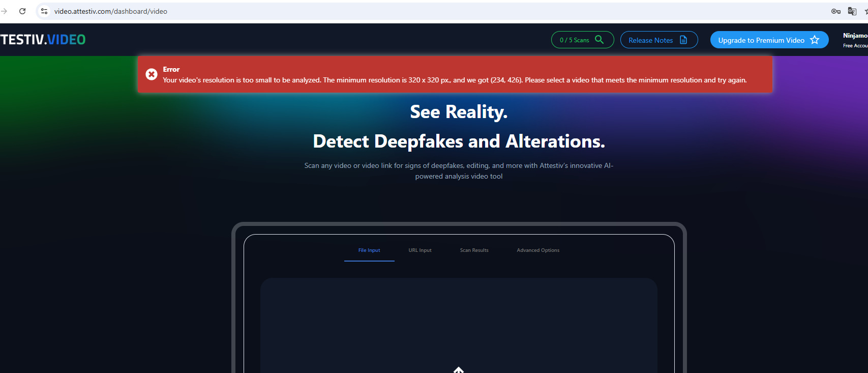The width and height of the screenshot is (868, 373).
Task: Click the white X icon on the error banner
Action: tap(152, 74)
